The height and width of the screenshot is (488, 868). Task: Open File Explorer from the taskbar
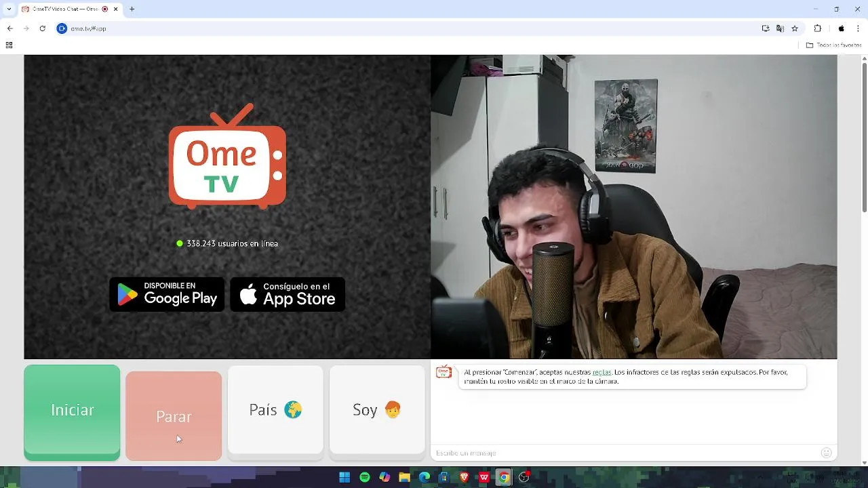tap(405, 477)
